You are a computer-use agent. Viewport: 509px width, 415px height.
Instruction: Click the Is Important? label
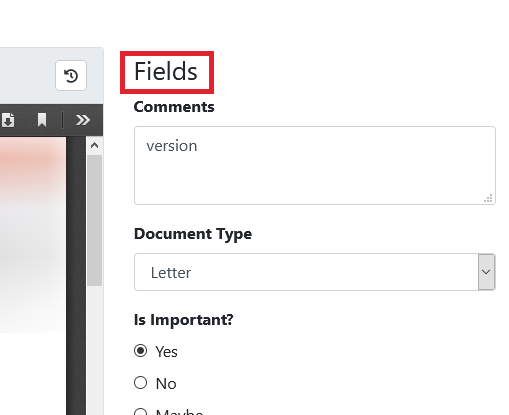tap(183, 320)
